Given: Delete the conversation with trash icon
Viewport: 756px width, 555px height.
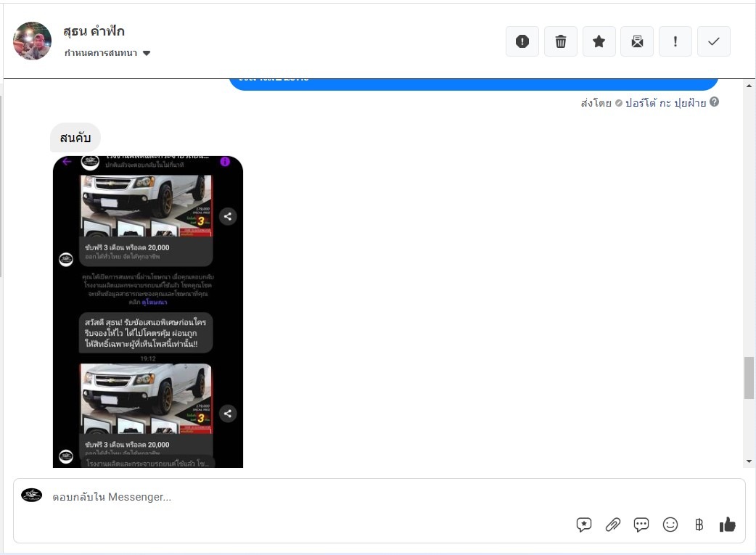Looking at the screenshot, I should (x=561, y=41).
